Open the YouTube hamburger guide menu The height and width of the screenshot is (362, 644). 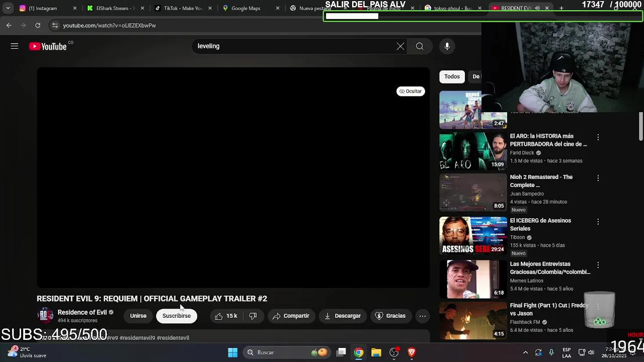coord(14,46)
